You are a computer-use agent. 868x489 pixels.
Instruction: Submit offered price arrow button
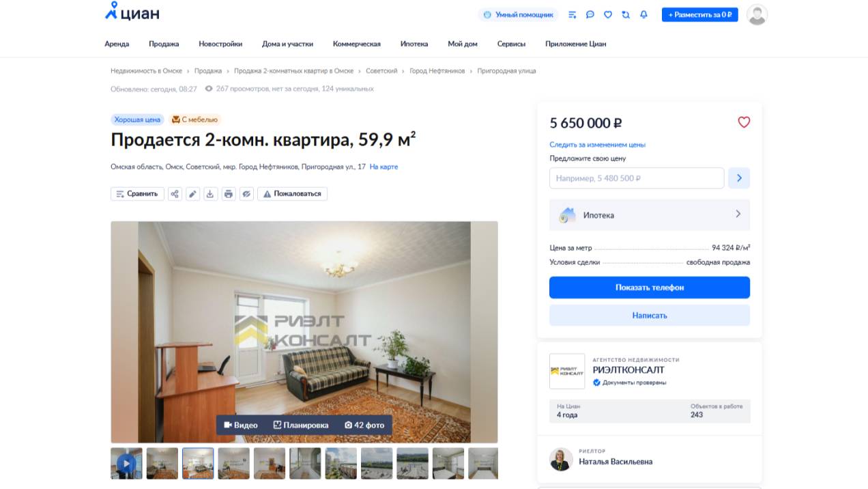coord(739,178)
